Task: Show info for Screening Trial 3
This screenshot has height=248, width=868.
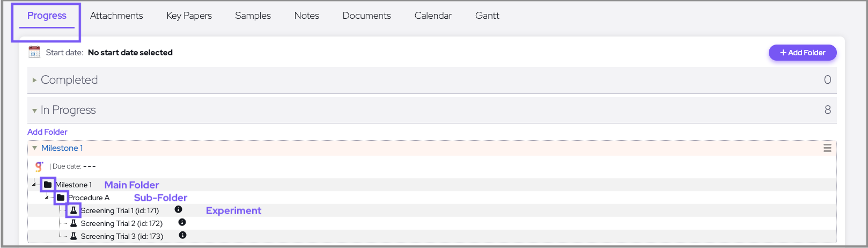Action: [183, 235]
